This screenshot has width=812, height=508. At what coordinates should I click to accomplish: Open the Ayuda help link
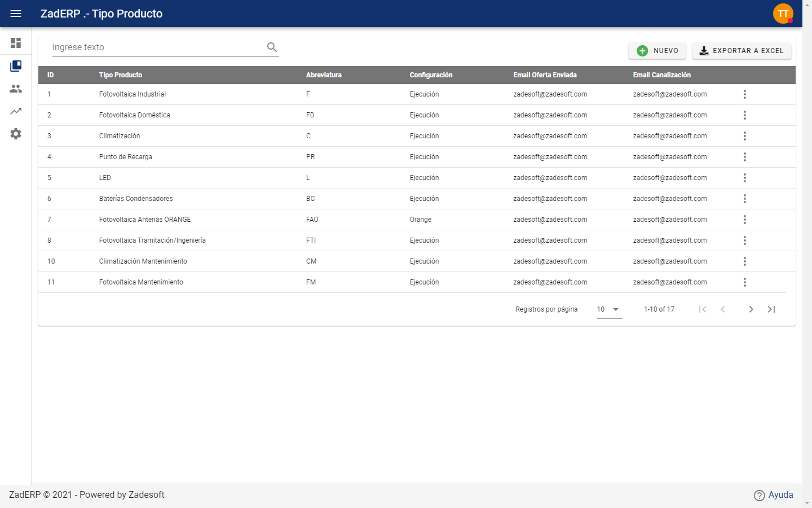coord(780,495)
